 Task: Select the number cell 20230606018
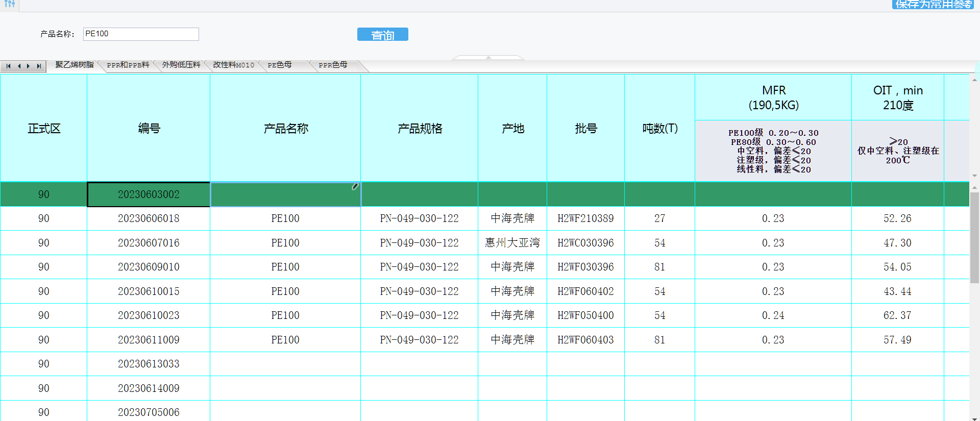(149, 218)
